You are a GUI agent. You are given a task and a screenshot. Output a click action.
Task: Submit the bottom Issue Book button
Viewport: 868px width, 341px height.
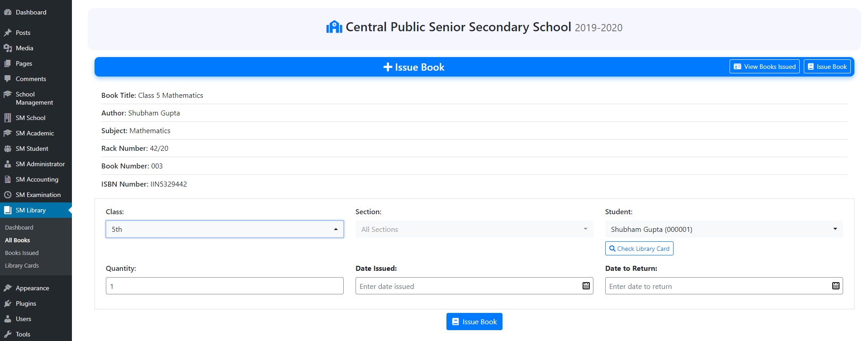(x=474, y=322)
